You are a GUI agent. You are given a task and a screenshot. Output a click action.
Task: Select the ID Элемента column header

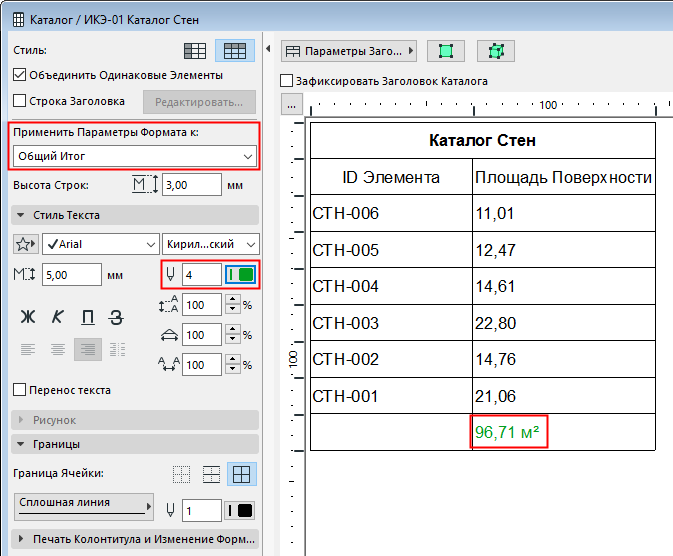391,177
